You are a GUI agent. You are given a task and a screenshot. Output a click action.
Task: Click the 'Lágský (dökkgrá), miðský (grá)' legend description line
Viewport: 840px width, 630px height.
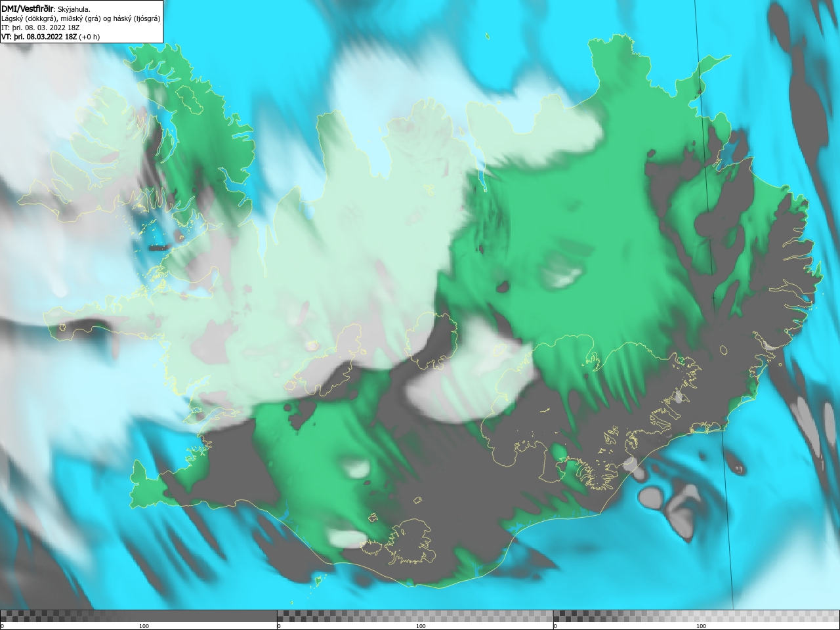coord(81,18)
